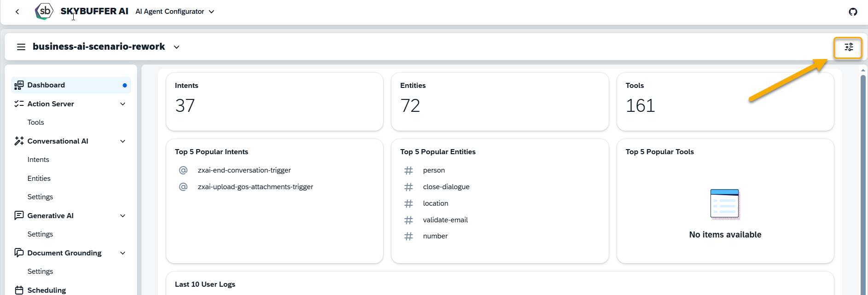The width and height of the screenshot is (868, 295).
Task: Click the Dashboard chart icon
Action: pyautogui.click(x=19, y=85)
